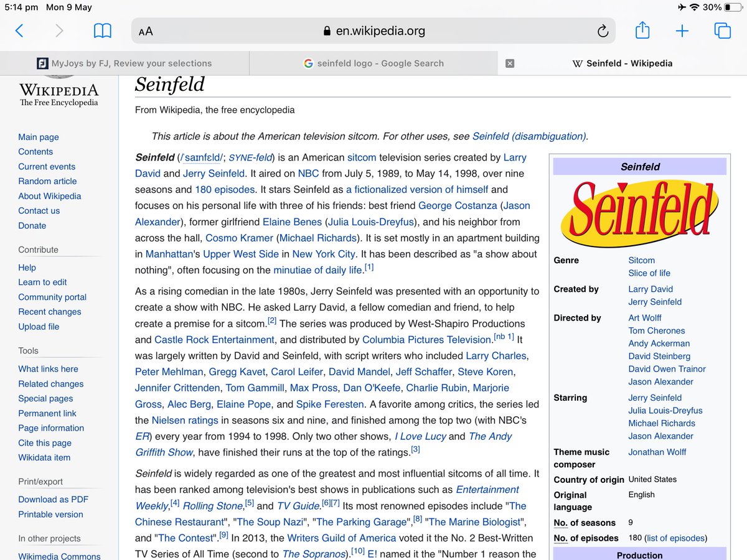Open Main page in sidebar
This screenshot has width=747, height=560.
click(39, 137)
